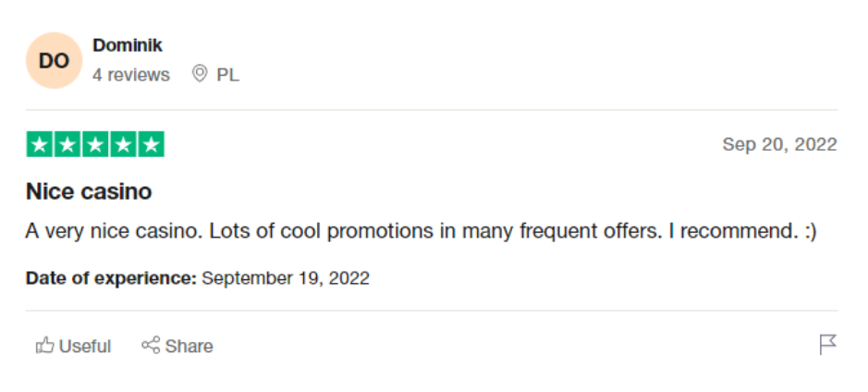Click the share network icon
This screenshot has width=868, height=392.
151,345
